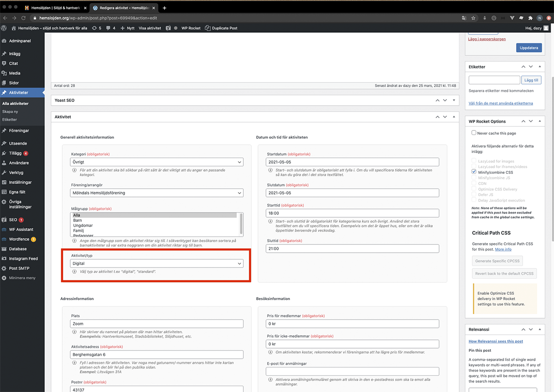Screen dimensions: 554x392
Task: Click the browser reload button
Action: point(24,18)
